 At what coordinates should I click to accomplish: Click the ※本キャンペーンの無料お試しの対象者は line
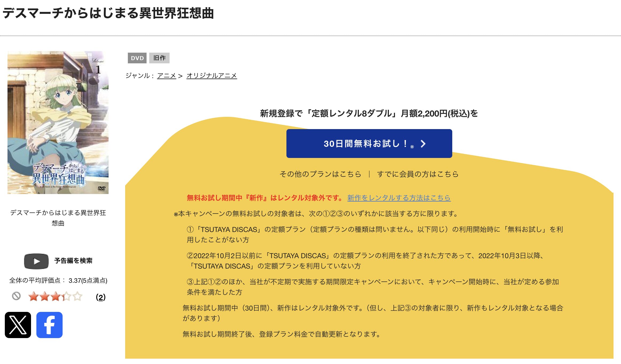pos(316,214)
